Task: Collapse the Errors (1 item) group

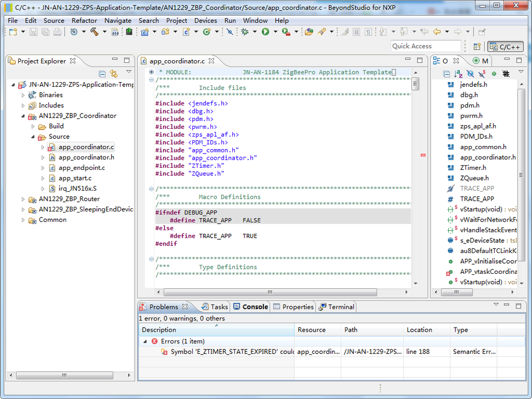Action: pos(145,341)
